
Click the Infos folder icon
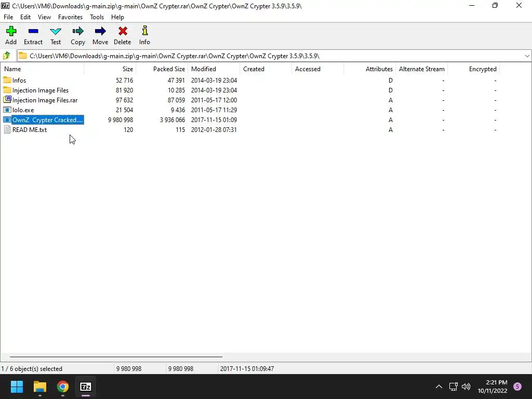(x=7, y=80)
